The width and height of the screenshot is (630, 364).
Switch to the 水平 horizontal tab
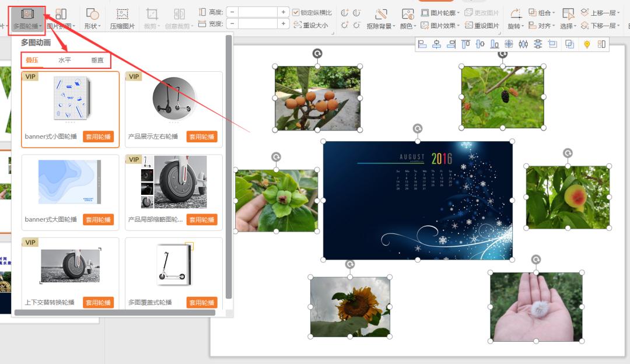tap(64, 60)
